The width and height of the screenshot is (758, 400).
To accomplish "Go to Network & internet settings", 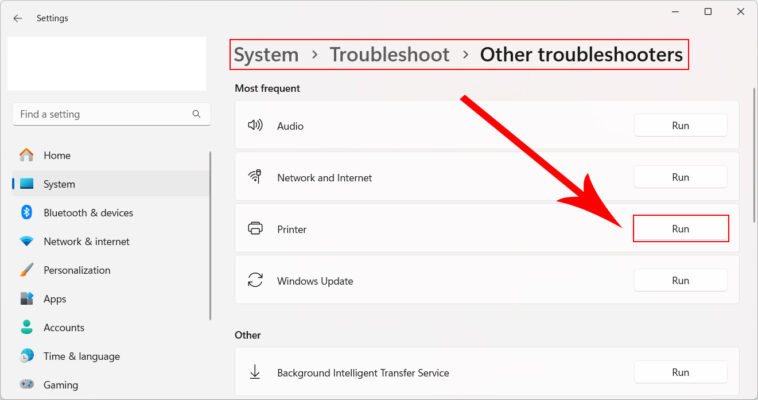I will coord(111,241).
